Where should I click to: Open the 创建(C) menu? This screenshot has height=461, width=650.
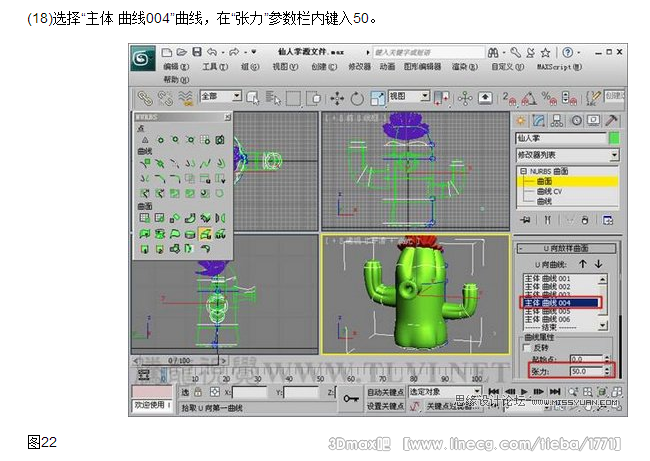coord(324,66)
